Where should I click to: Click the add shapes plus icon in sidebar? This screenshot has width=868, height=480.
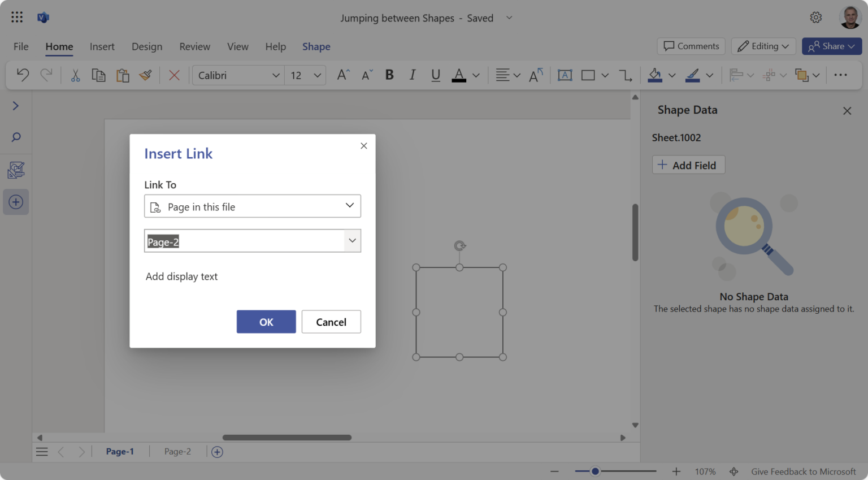point(16,202)
